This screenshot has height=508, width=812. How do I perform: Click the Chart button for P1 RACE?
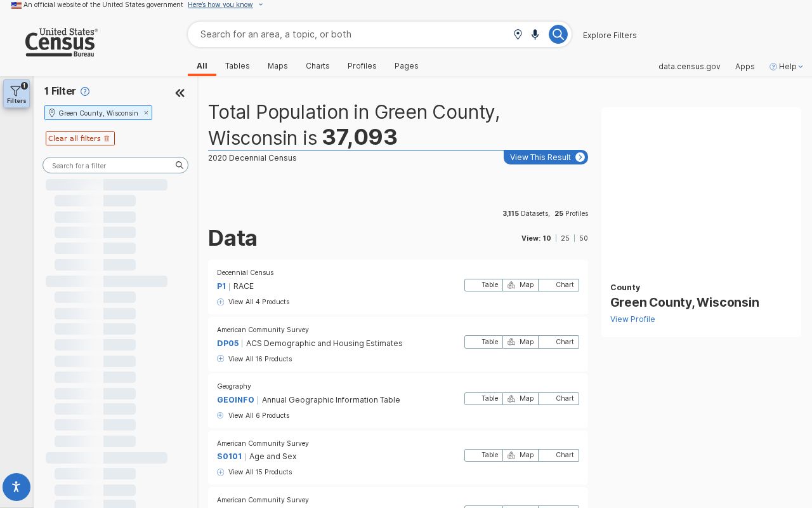coord(559,285)
